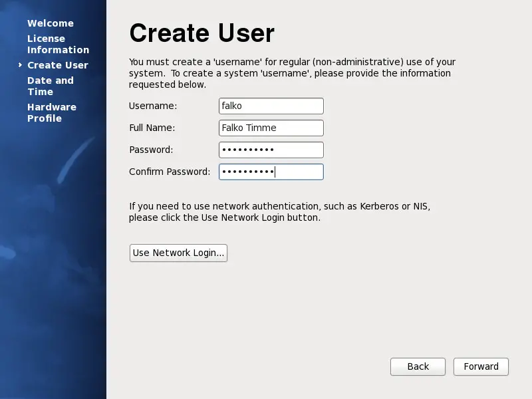Click the Username field containing falko

click(x=271, y=106)
